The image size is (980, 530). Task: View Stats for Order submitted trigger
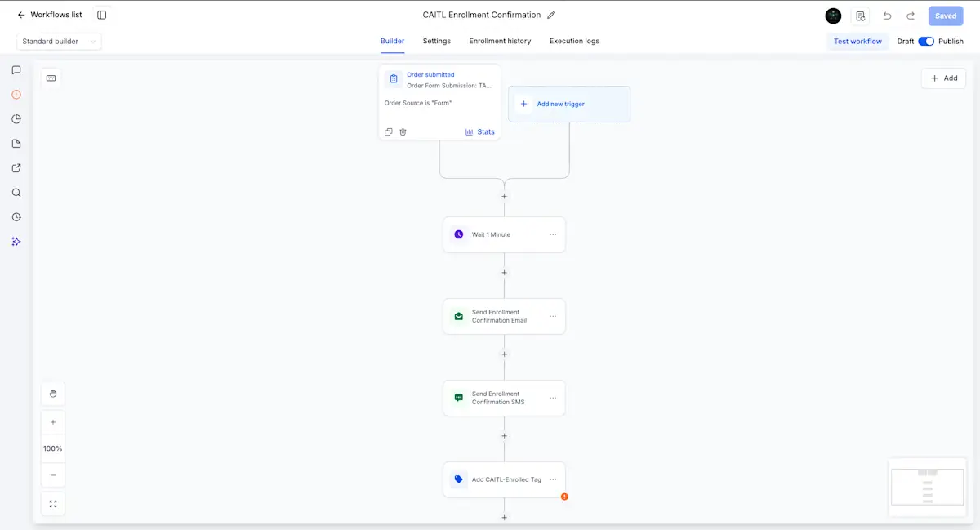coord(480,131)
